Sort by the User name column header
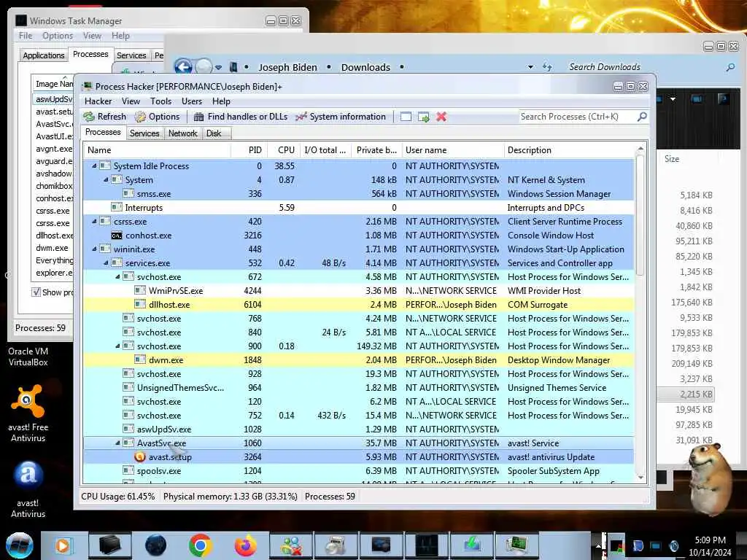Viewport: 747px width, 560px height. [x=453, y=150]
